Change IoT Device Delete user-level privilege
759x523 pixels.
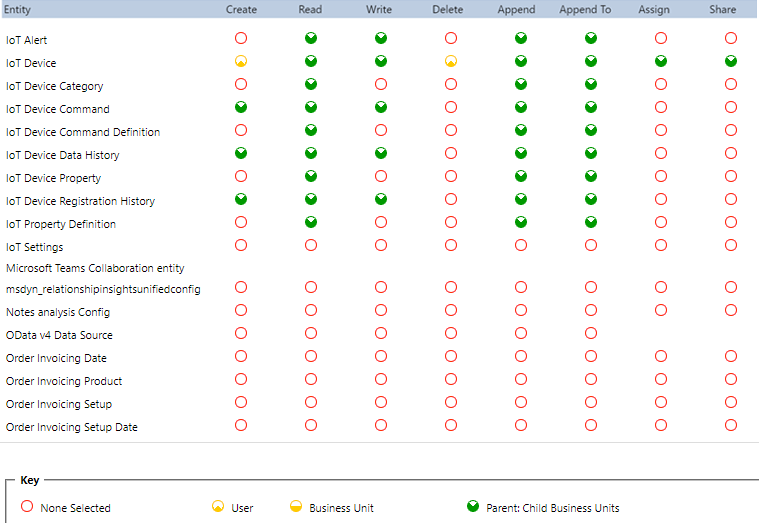(x=451, y=61)
